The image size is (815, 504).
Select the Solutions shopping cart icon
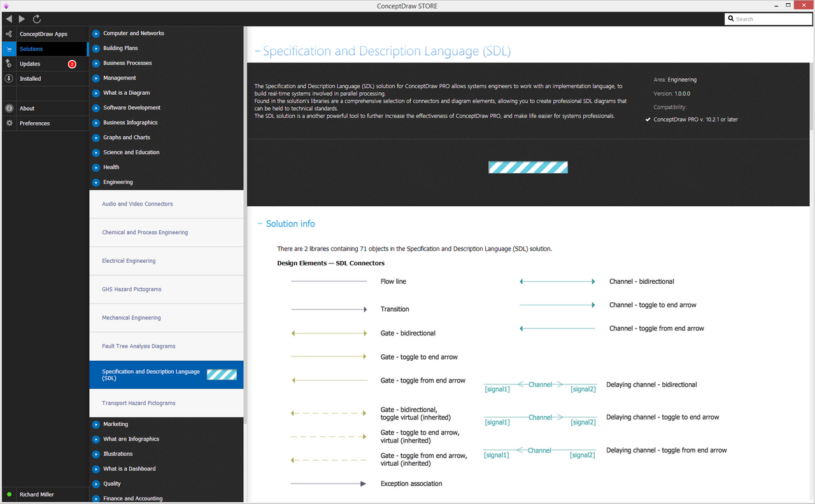[x=9, y=49]
